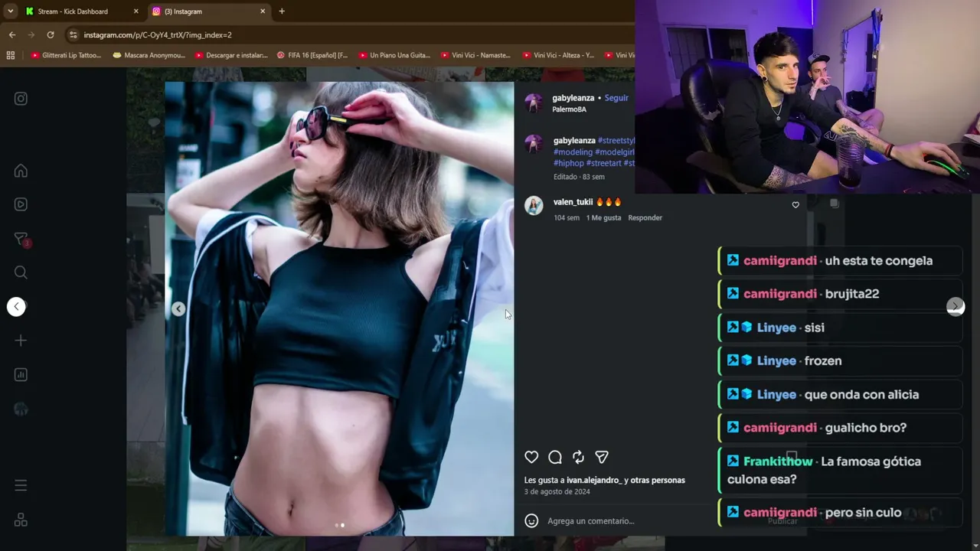Expand the tab search dropdown

[11, 11]
